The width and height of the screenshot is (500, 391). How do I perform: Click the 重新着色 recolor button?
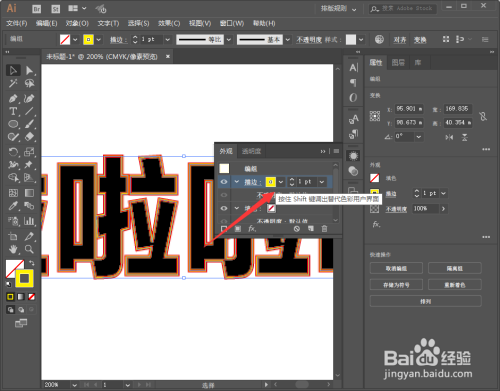[x=455, y=285]
